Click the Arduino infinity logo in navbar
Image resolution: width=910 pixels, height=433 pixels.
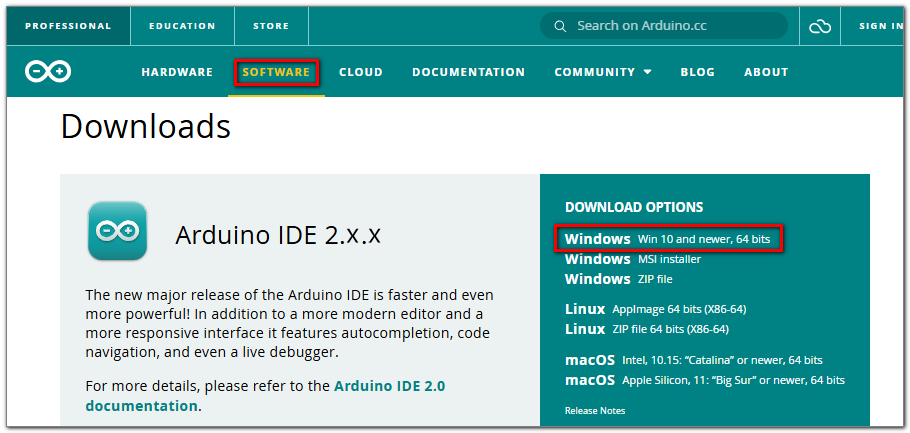(x=48, y=72)
